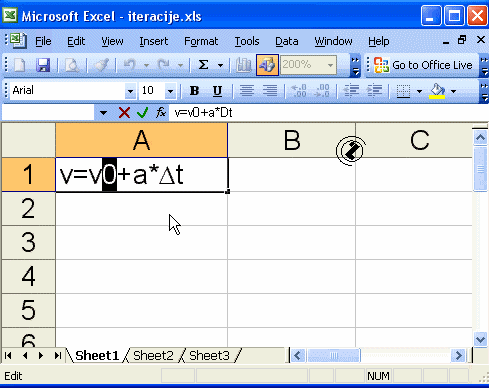Click the Drawing toolbar icon
This screenshot has width=489, height=388.
(x=267, y=65)
